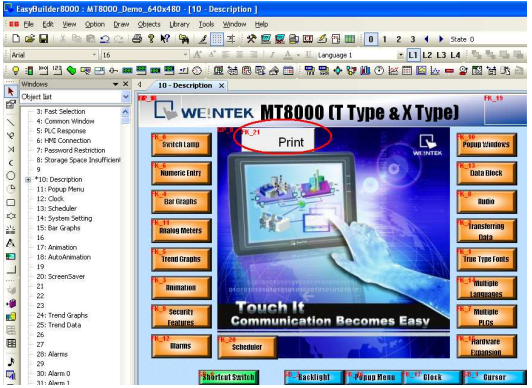Choose the selection arrow tool
The height and width of the screenshot is (388, 532).
[11, 92]
